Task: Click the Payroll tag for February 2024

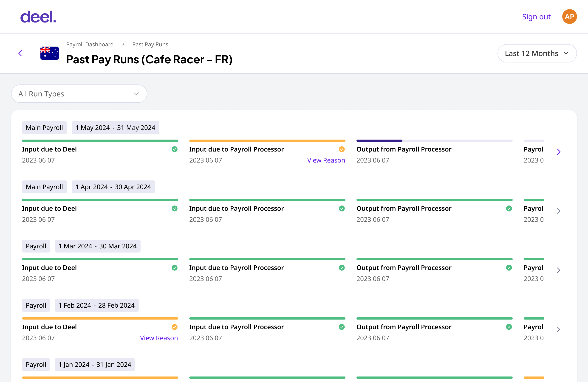Action: 36,306
